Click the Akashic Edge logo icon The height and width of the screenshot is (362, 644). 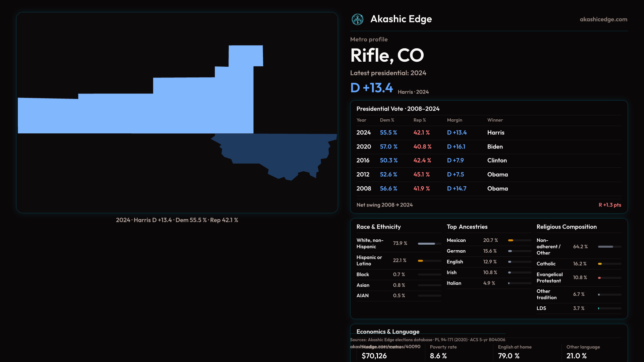[357, 19]
